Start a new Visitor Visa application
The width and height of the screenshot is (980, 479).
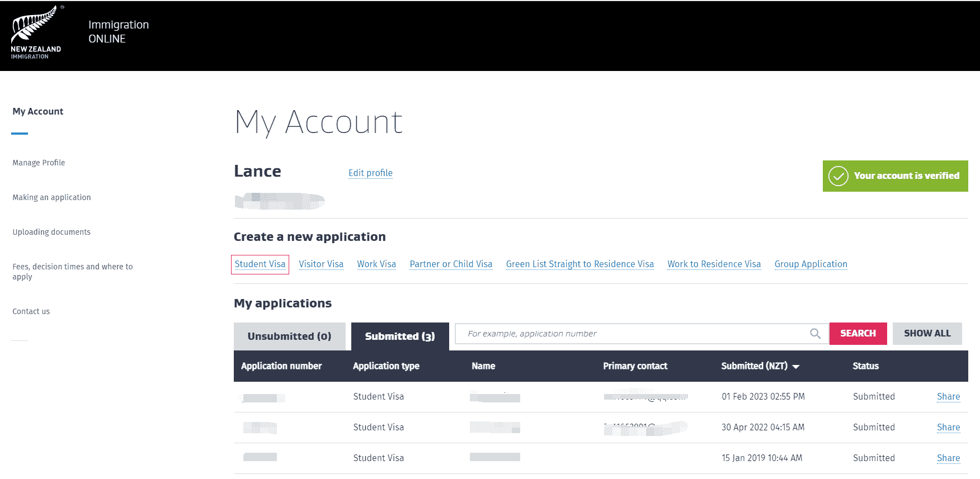pos(321,264)
